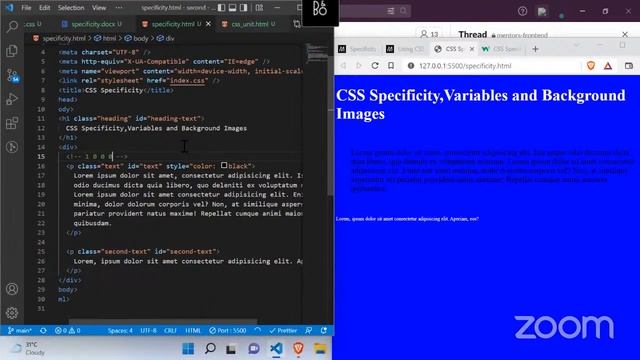640x360 pixels.
Task: Click the Synchronize Changes status bar icon
Action: (x=43, y=331)
